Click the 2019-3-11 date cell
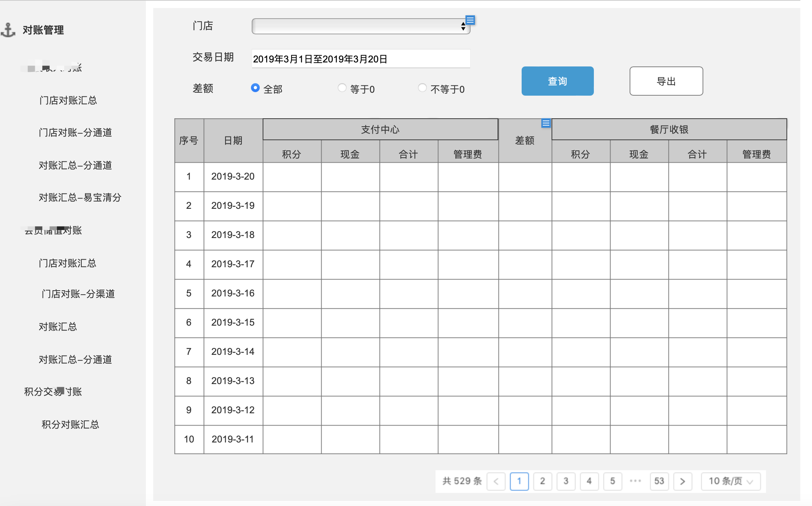This screenshot has height=506, width=812. pyautogui.click(x=233, y=440)
